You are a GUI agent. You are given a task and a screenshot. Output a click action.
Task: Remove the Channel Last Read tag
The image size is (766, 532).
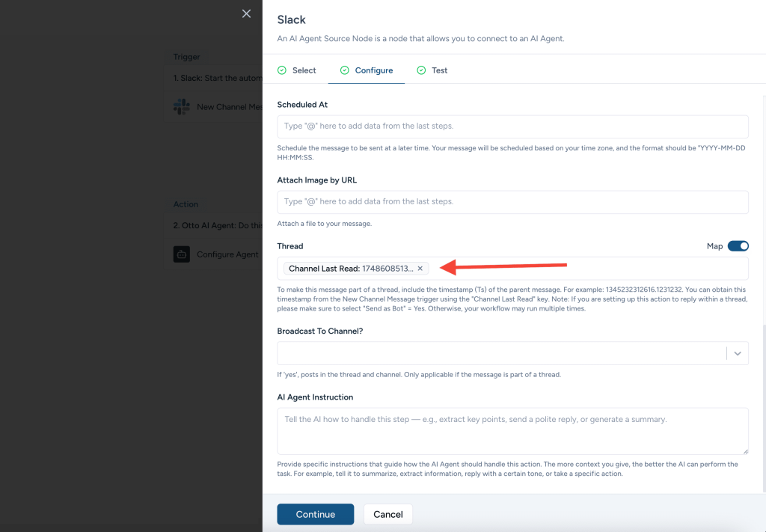pyautogui.click(x=420, y=269)
